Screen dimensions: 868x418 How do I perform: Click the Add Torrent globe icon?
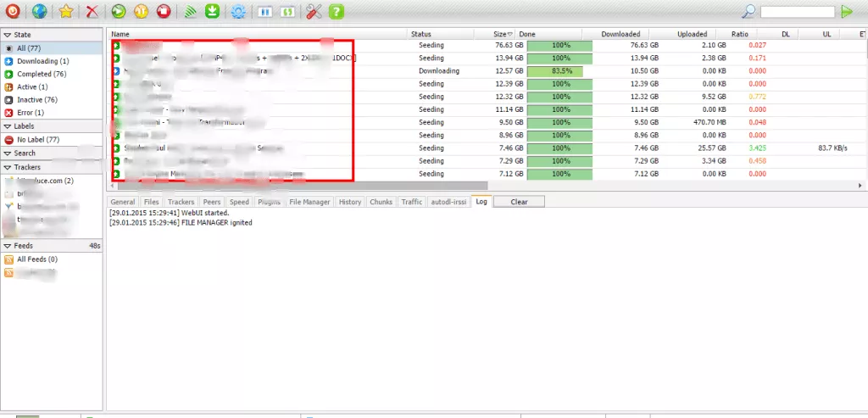pyautogui.click(x=39, y=12)
